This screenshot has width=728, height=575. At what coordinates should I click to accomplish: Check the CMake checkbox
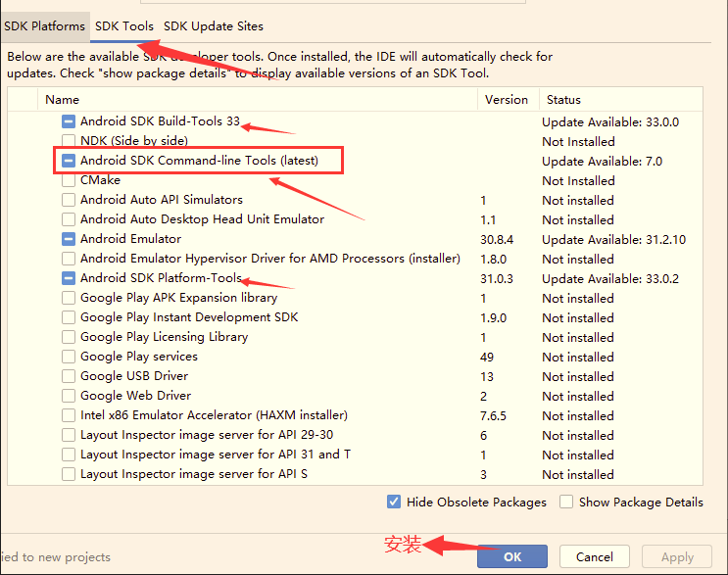click(x=69, y=180)
